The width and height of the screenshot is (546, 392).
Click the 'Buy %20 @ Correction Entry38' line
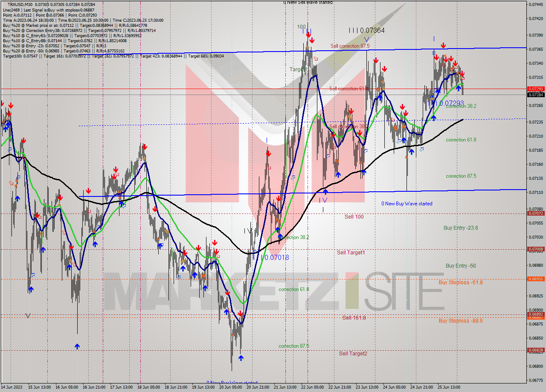(79, 31)
